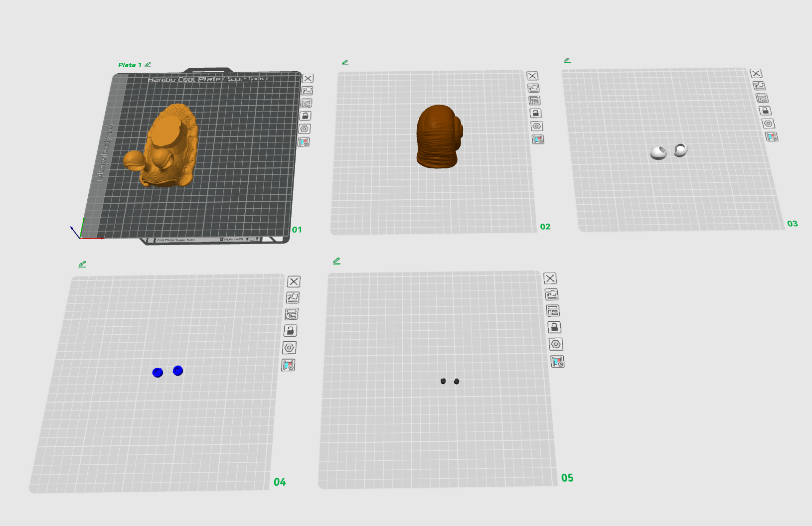812x526 pixels.
Task: Remove plate 04 with its X icon
Action: (x=294, y=281)
